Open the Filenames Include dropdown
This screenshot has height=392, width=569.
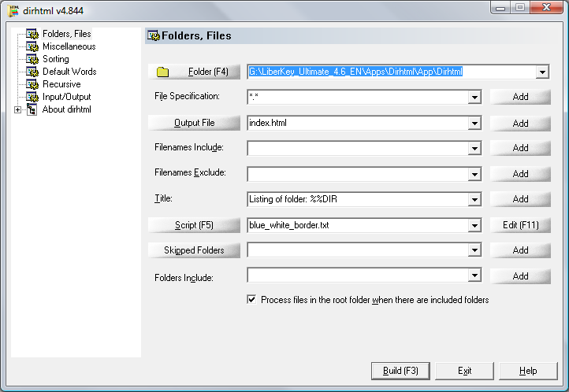point(474,148)
